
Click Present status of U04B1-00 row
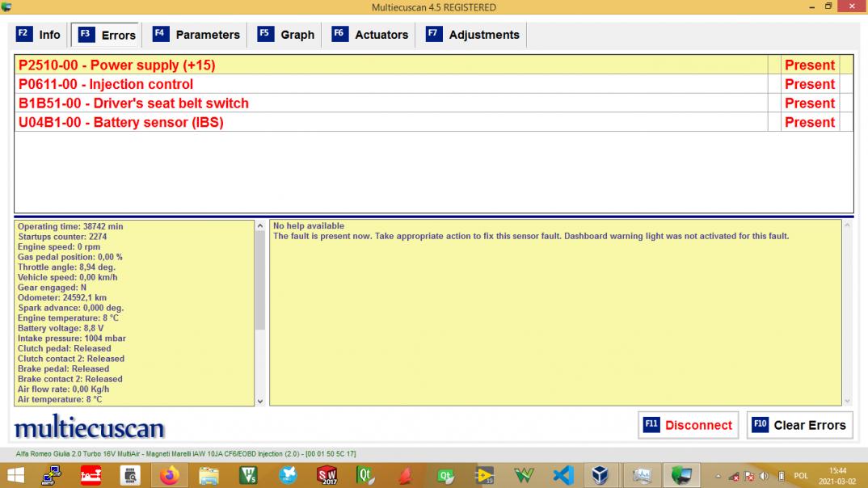[809, 122]
